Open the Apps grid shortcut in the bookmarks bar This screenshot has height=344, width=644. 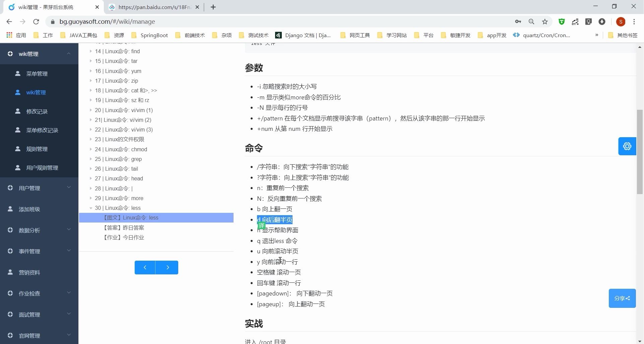click(x=16, y=35)
